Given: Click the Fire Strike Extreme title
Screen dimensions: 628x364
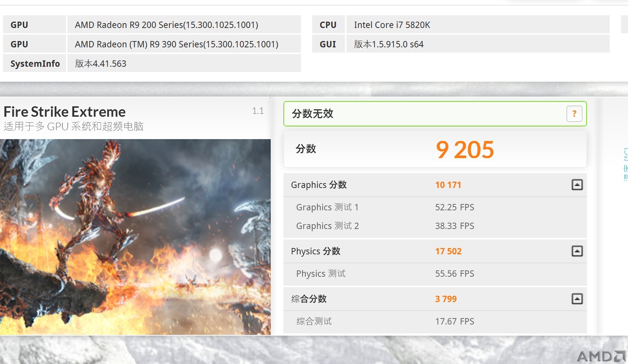Looking at the screenshot, I should [65, 112].
